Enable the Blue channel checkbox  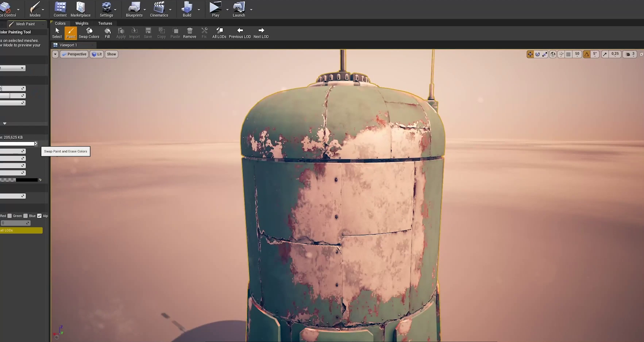coord(26,216)
